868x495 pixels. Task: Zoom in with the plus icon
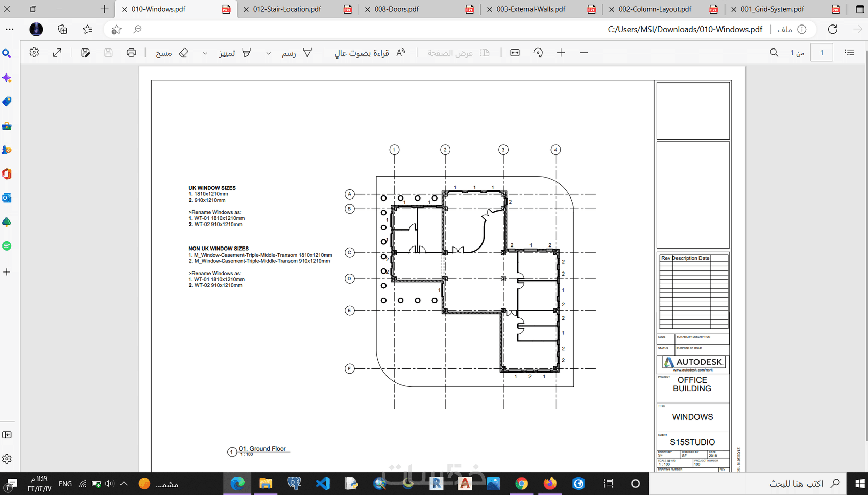(561, 52)
